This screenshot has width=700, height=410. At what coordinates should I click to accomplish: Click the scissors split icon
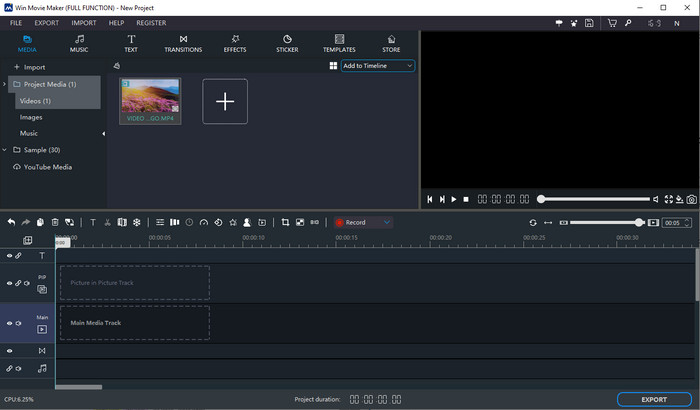click(x=107, y=222)
